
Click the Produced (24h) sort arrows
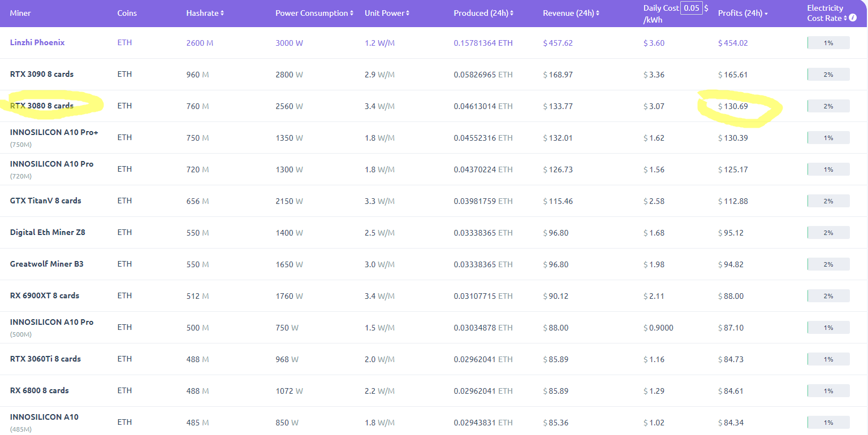pos(512,13)
